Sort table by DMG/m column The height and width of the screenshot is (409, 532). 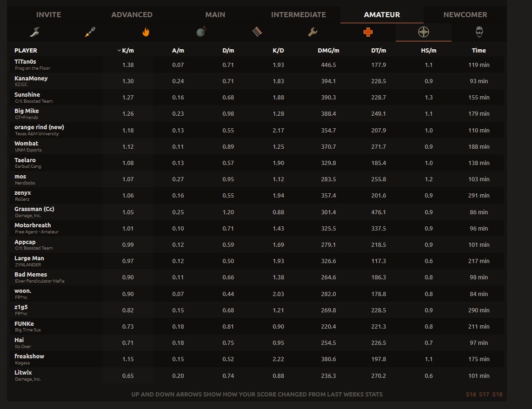[328, 51]
